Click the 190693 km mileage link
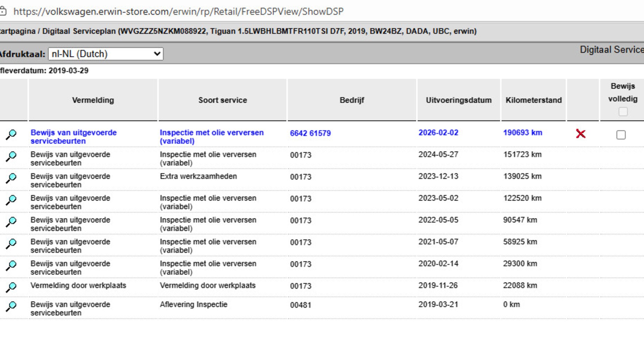 pos(522,133)
